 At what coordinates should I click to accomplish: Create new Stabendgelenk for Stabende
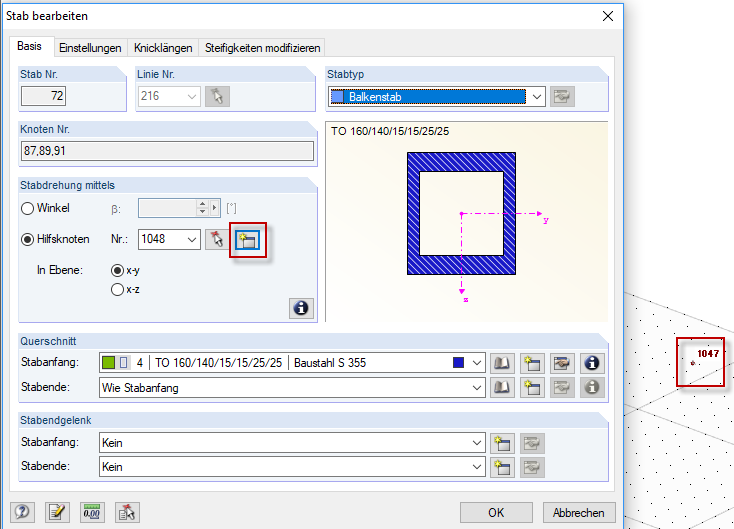pyautogui.click(x=502, y=467)
